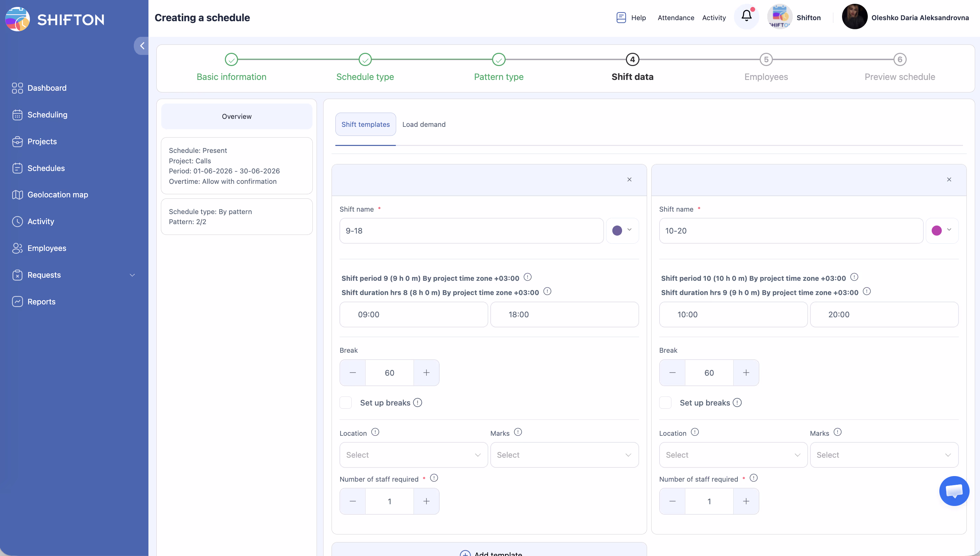Expand the Requests sidebar menu

point(132,275)
